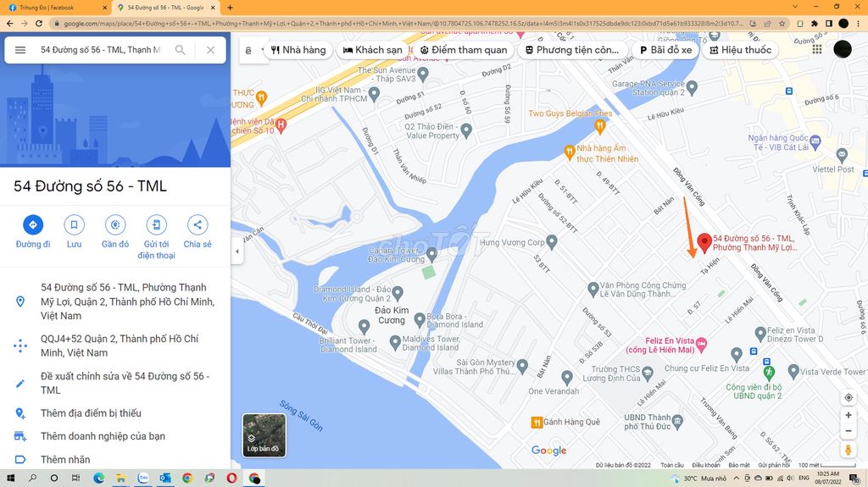The image size is (868, 487).
Task: Select The Sun Avenue Tháp SAV3 marker
Action: [423, 74]
